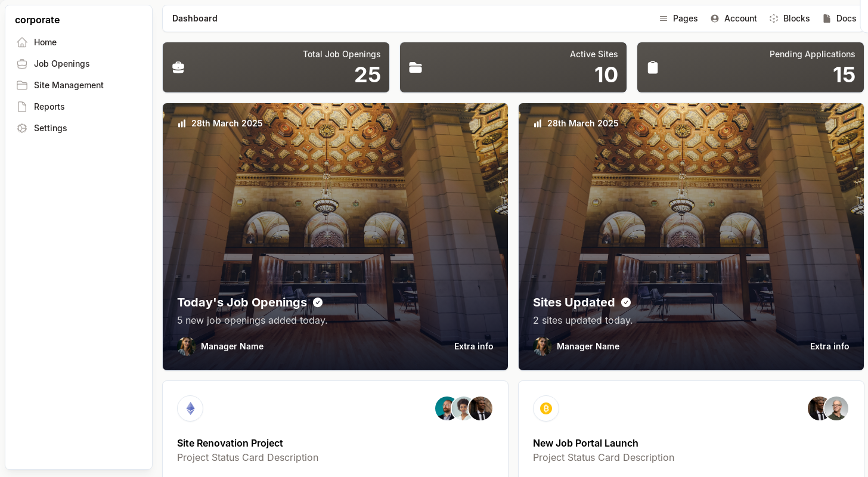Screen dimensions: 868x477
Task: Open the Pages menu in top bar
Action: coord(678,18)
